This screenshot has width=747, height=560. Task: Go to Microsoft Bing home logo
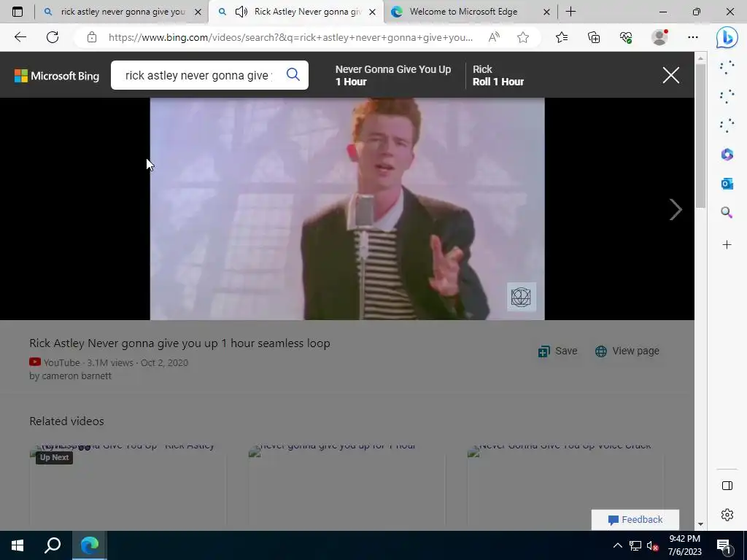pos(57,76)
